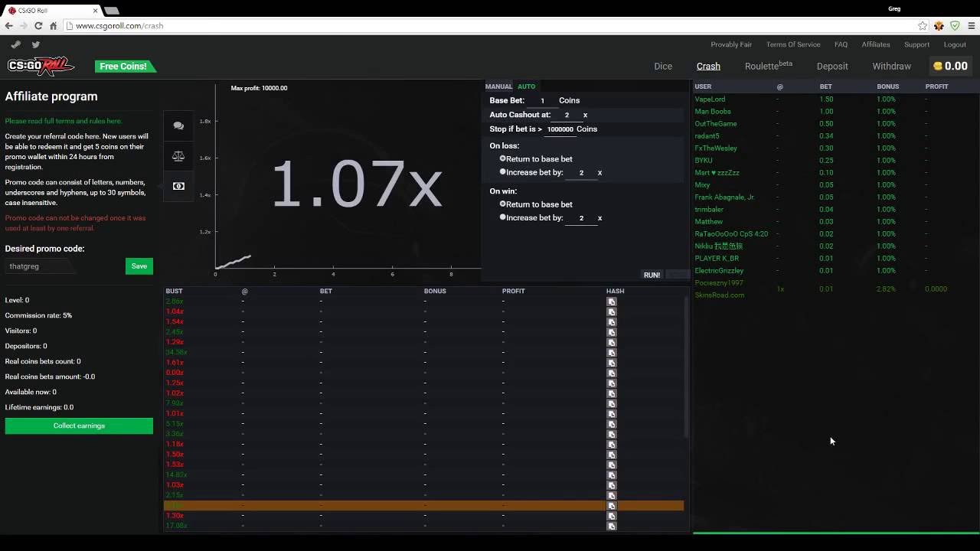The image size is (980, 551).
Task: Click the Base Bet coins input
Action: click(x=542, y=100)
